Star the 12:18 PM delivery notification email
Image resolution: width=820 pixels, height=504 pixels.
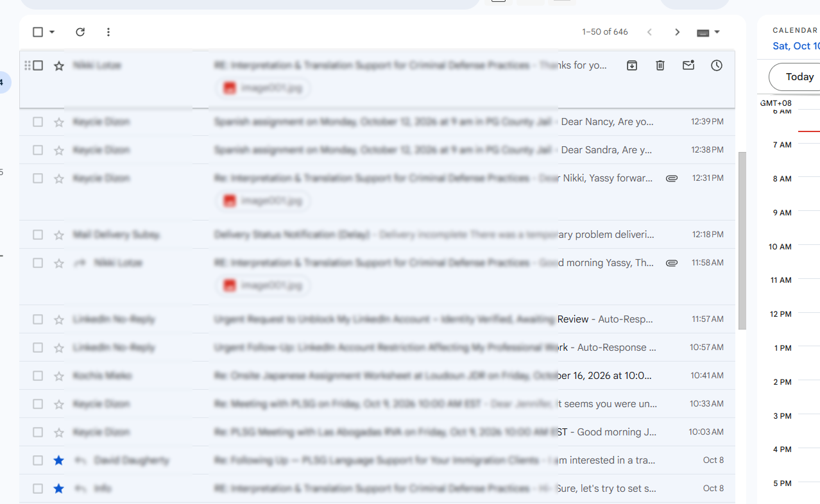tap(59, 235)
